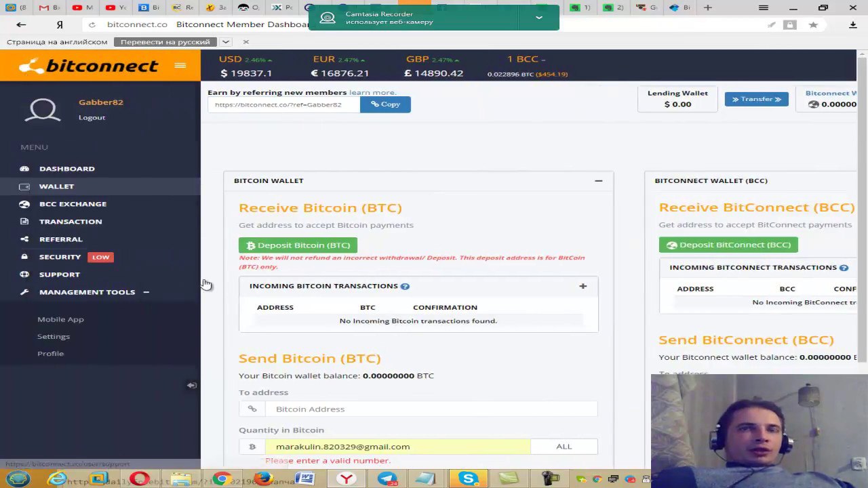Click Deposit Bitcoin (BTC) button
Image resolution: width=868 pixels, height=488 pixels.
coord(298,245)
